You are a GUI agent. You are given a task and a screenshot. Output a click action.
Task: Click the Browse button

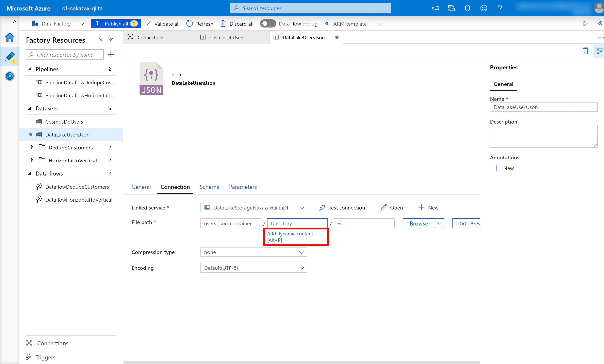coord(419,223)
